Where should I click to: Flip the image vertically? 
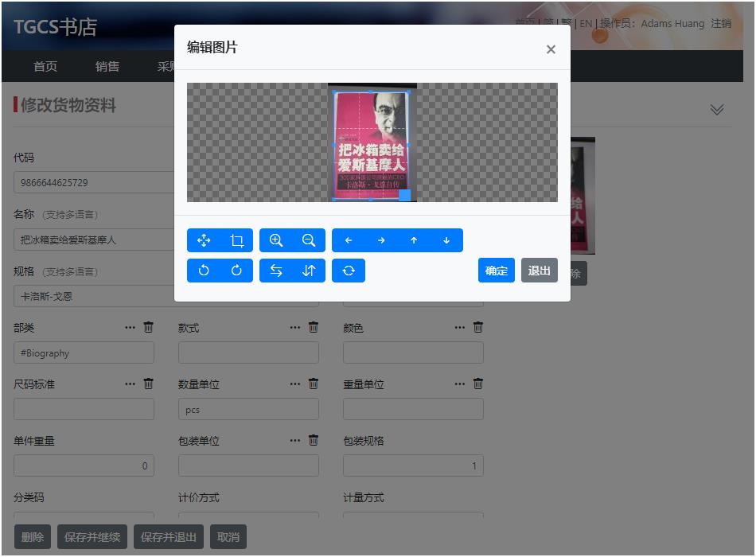tap(309, 271)
